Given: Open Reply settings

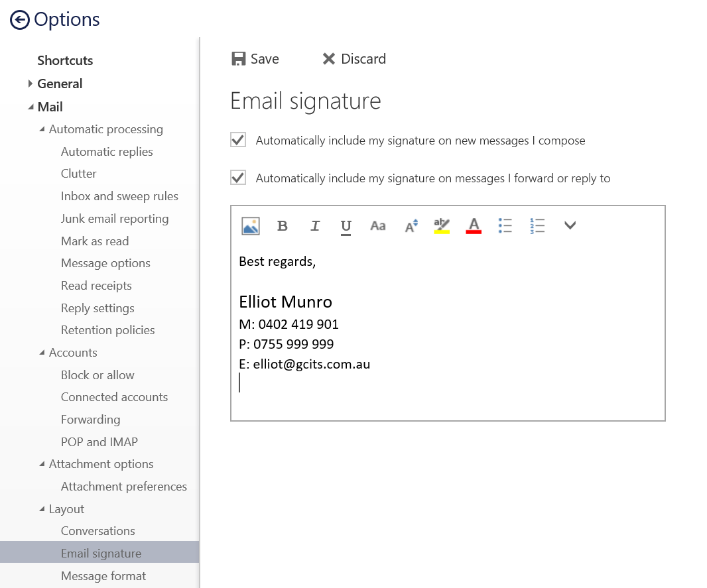Looking at the screenshot, I should pos(97,308).
